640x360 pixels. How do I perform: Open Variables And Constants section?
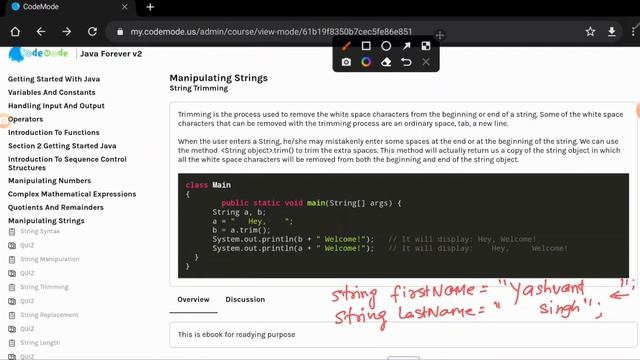coord(51,92)
